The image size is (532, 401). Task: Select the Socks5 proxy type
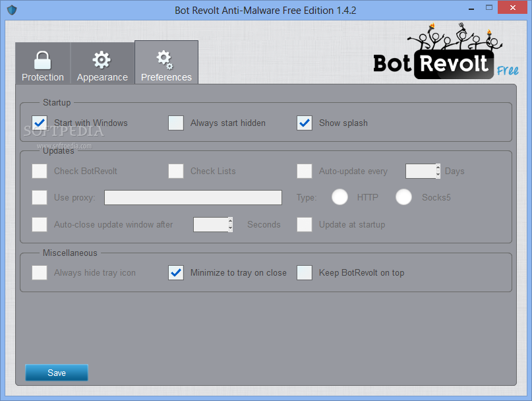tap(403, 197)
